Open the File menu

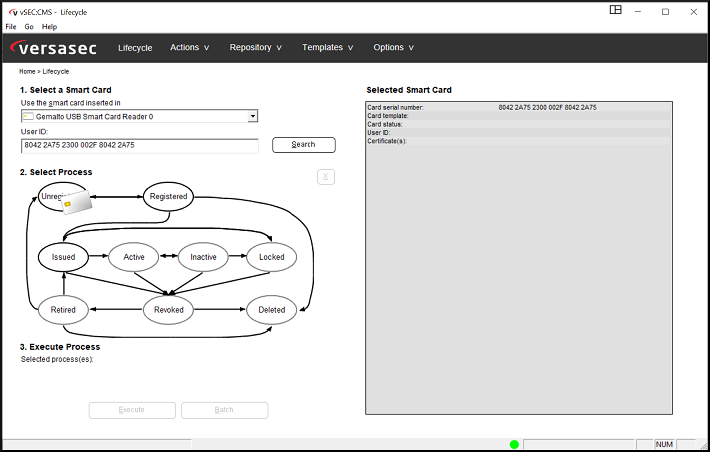(x=11, y=27)
